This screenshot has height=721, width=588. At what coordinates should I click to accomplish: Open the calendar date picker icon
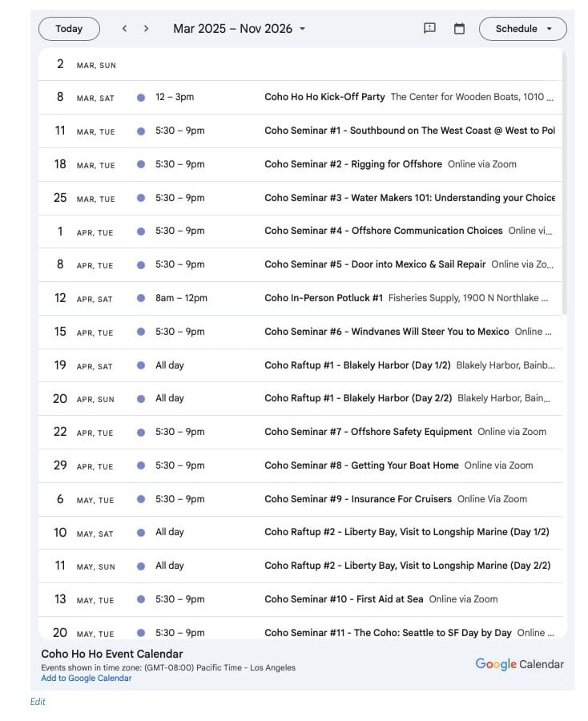[459, 29]
